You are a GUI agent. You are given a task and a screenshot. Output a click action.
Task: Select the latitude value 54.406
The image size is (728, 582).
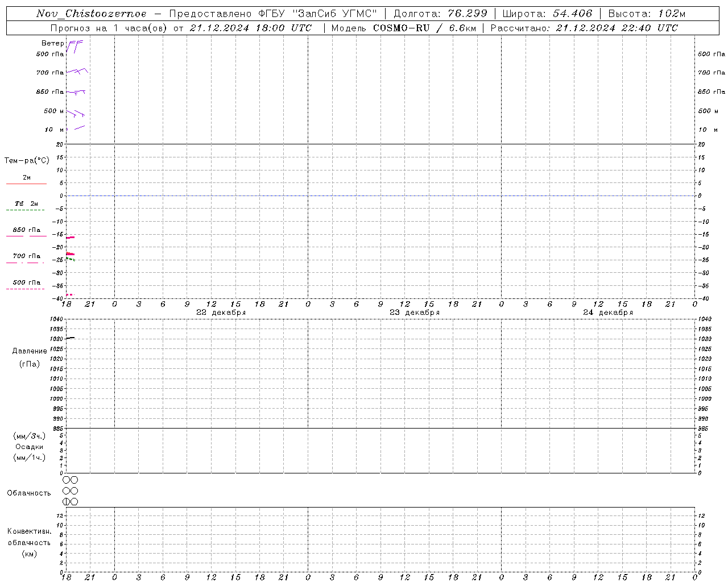click(573, 14)
